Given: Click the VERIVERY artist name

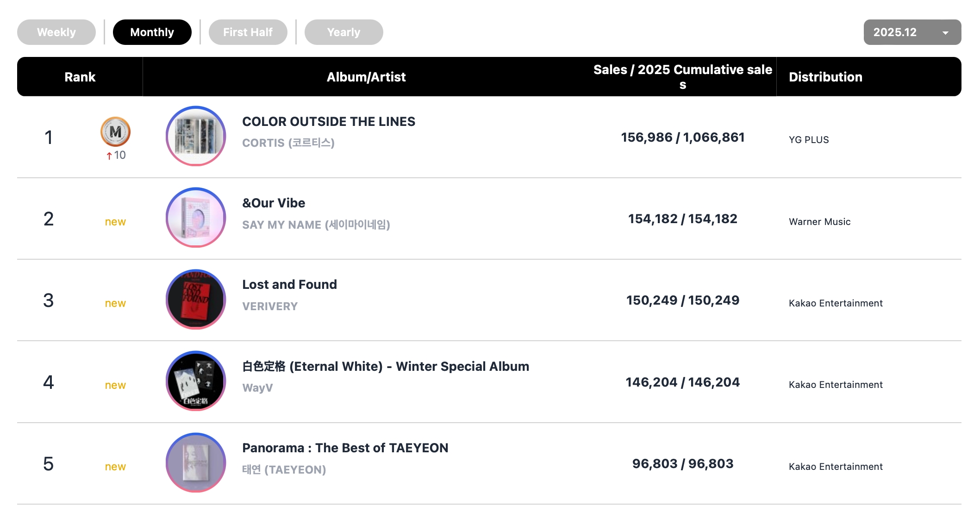Looking at the screenshot, I should [270, 306].
